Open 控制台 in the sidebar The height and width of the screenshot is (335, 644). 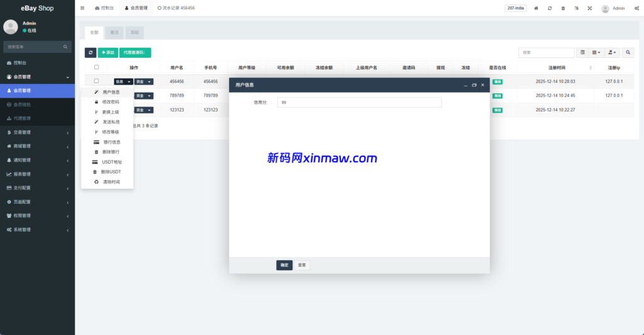tap(37, 63)
